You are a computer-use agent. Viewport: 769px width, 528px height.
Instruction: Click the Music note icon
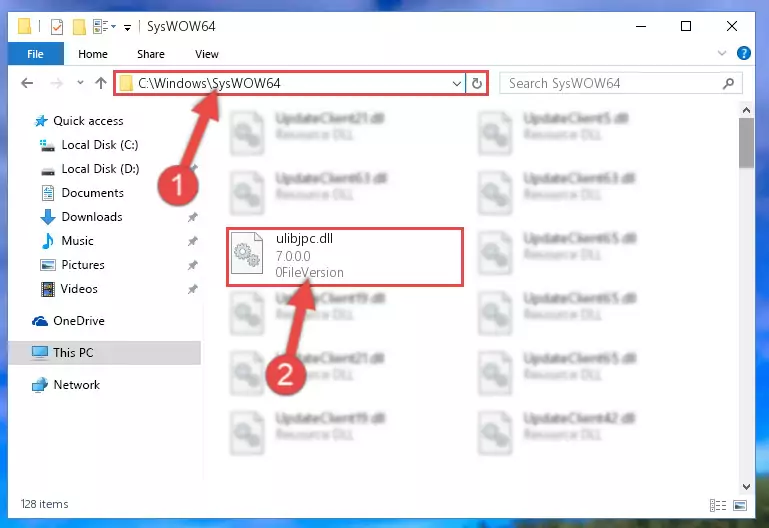point(48,241)
